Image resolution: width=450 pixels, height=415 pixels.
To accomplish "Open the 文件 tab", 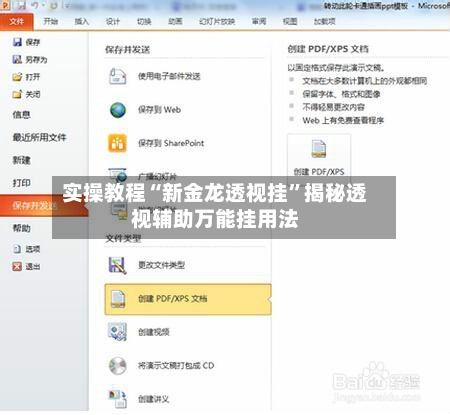I will tap(17, 22).
